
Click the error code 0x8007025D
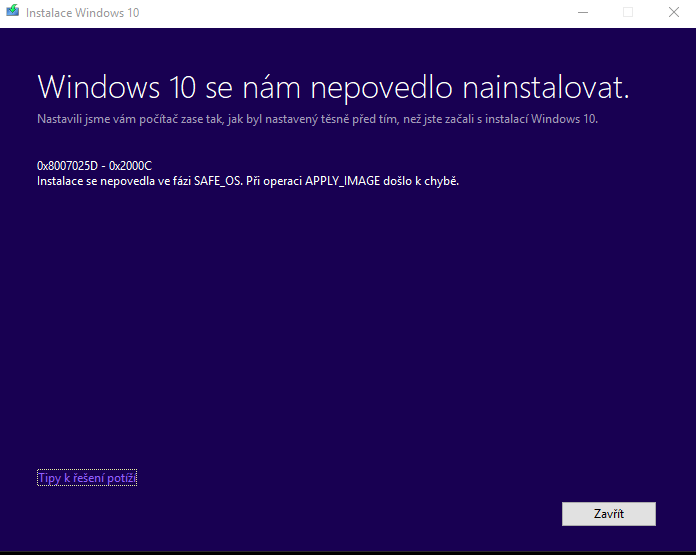[x=70, y=166]
